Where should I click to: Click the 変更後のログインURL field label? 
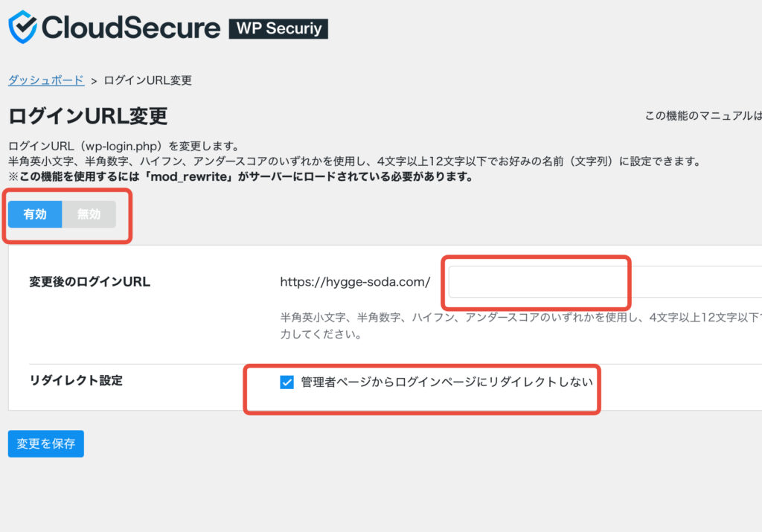click(x=90, y=282)
